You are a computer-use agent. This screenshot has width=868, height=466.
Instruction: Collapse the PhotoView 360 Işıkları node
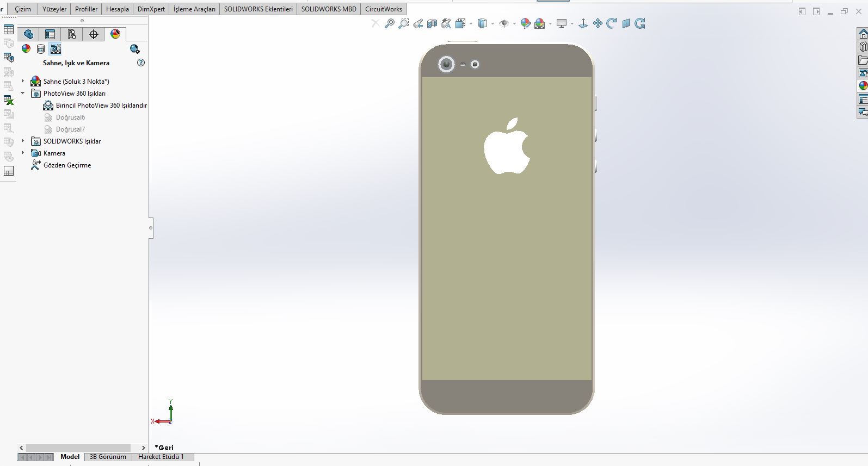[23, 93]
